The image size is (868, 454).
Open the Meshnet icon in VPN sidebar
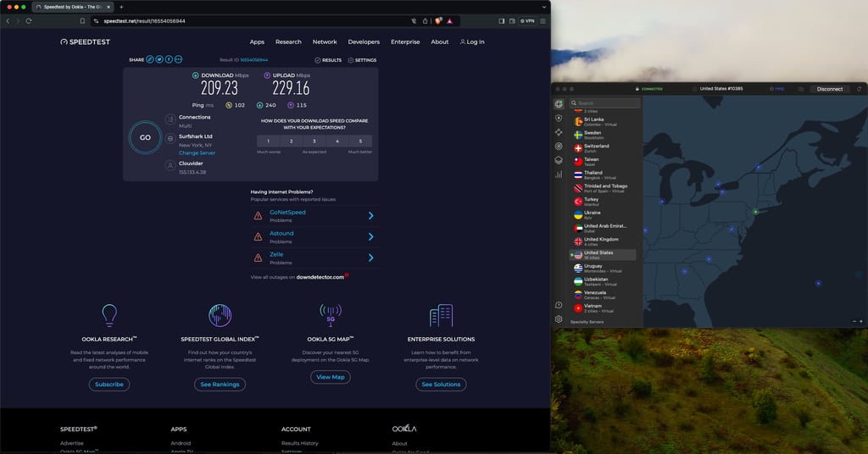click(559, 133)
